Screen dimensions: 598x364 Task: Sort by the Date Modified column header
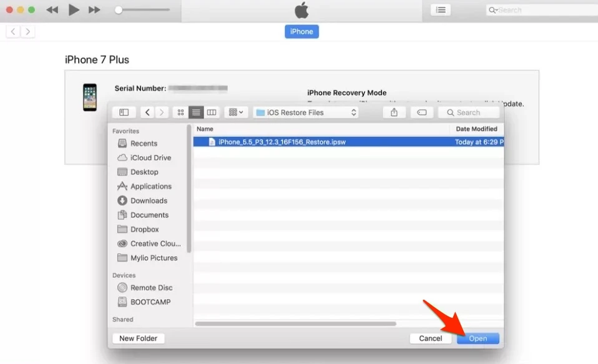pyautogui.click(x=476, y=129)
